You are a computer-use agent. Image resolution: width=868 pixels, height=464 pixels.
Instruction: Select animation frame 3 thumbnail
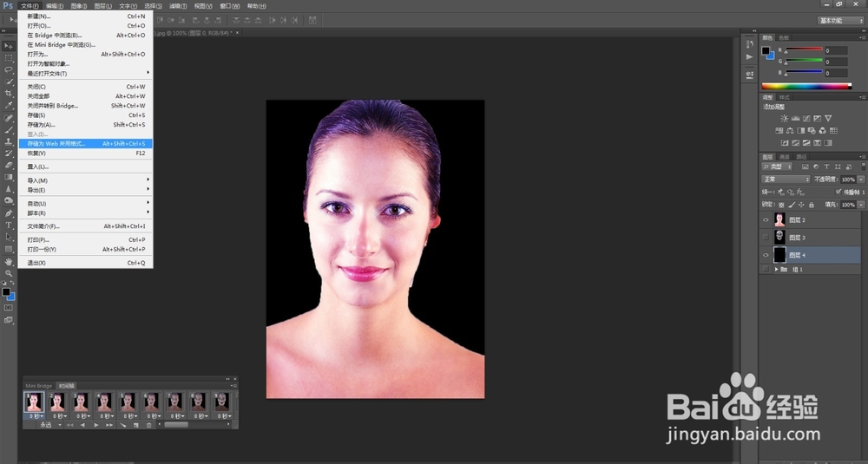click(81, 402)
